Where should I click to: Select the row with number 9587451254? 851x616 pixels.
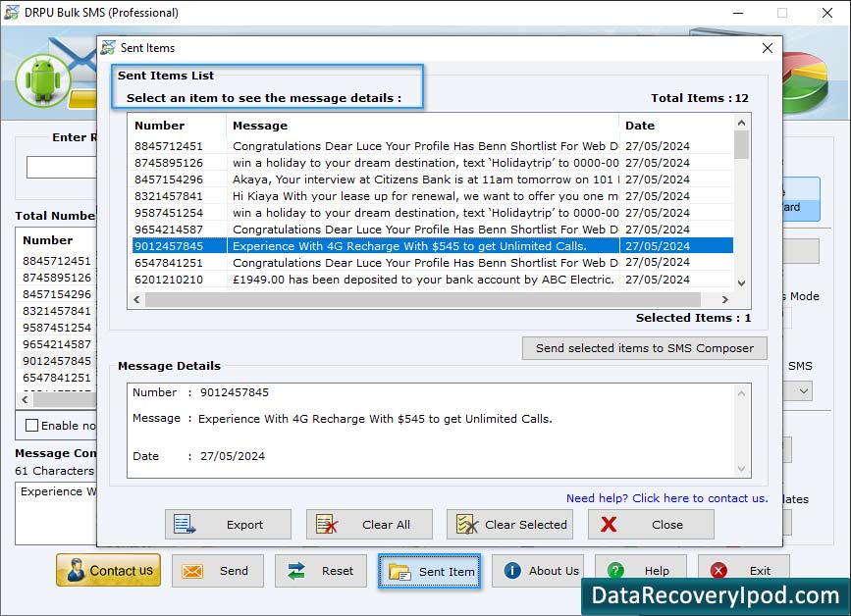click(433, 213)
